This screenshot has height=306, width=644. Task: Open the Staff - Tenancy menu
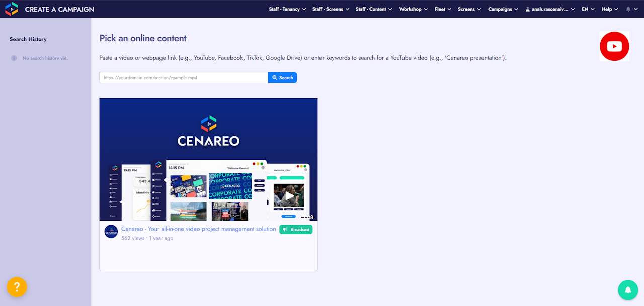(x=287, y=9)
